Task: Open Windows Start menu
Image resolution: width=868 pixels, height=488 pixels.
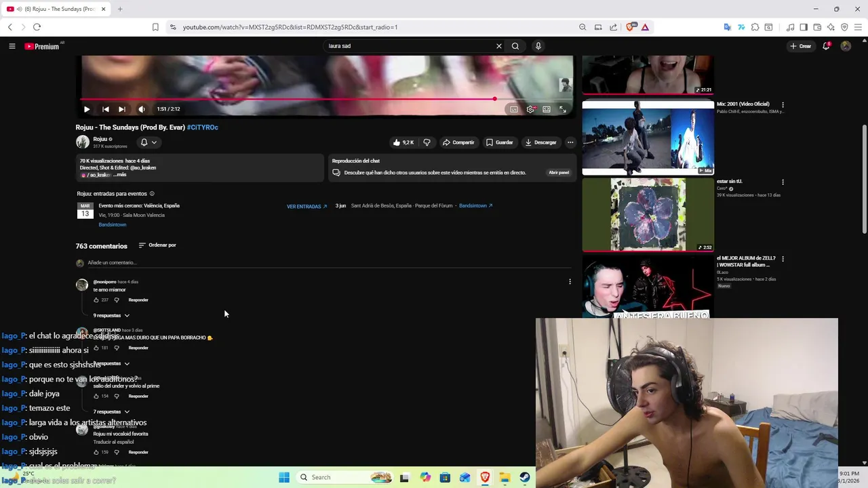Action: coord(284,477)
